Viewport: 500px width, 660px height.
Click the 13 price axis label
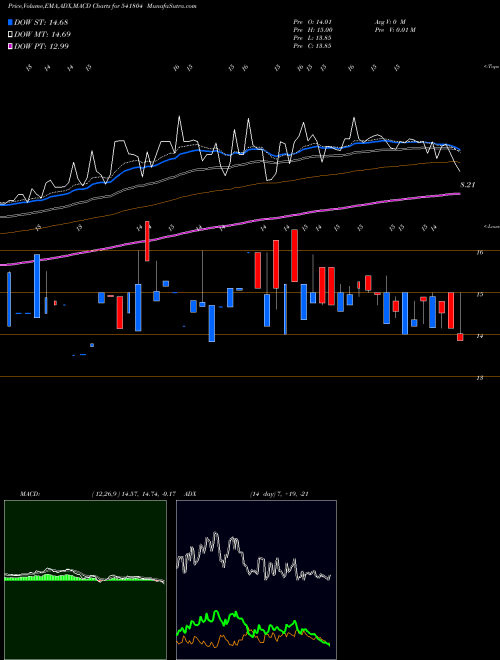click(x=480, y=378)
